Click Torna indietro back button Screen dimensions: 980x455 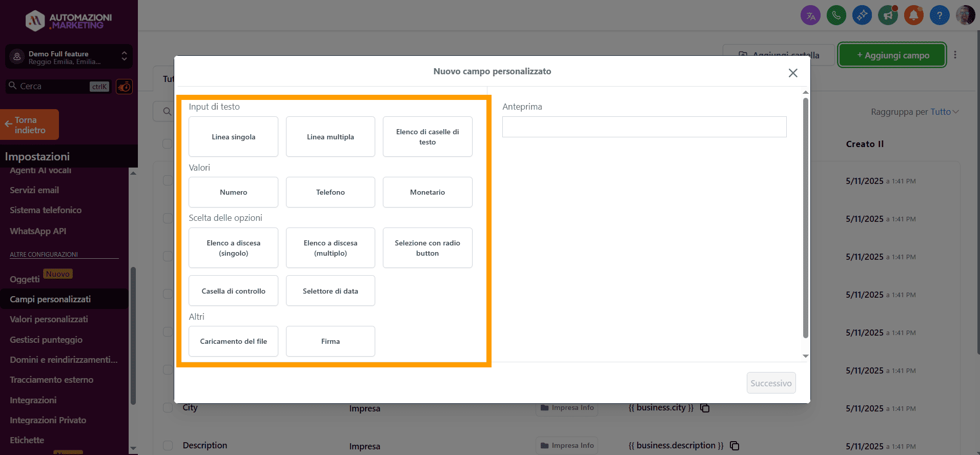30,125
